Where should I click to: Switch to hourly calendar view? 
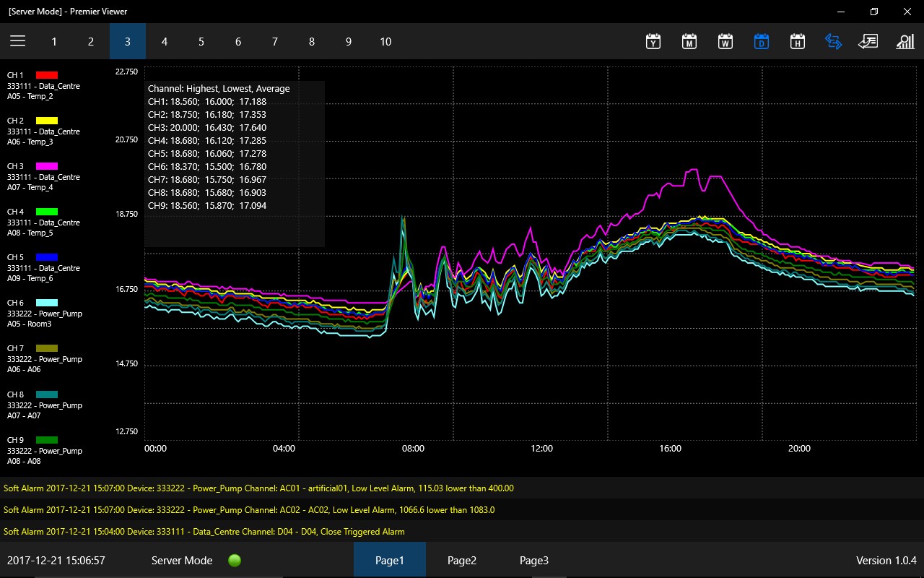tap(798, 41)
